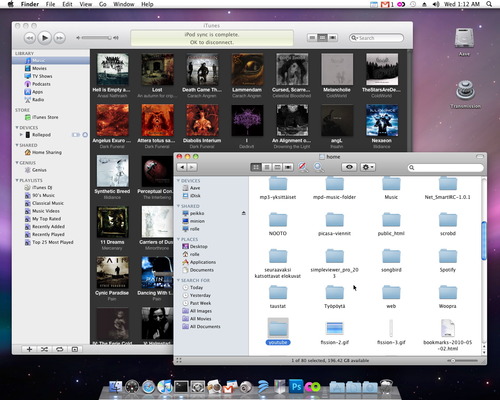Click the Quick Look eye button
Image resolution: width=500 pixels, height=400 pixels.
coord(349,167)
